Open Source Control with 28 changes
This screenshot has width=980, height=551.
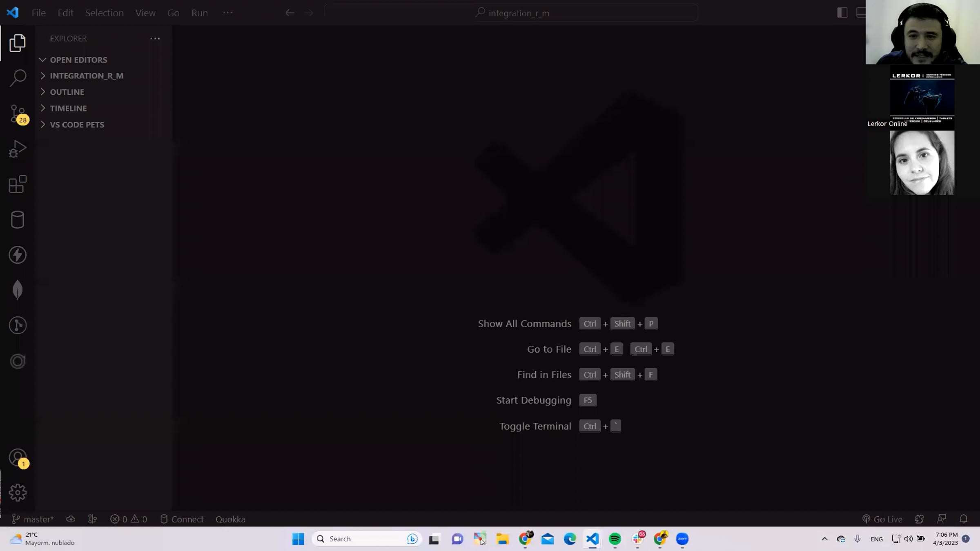(x=18, y=114)
